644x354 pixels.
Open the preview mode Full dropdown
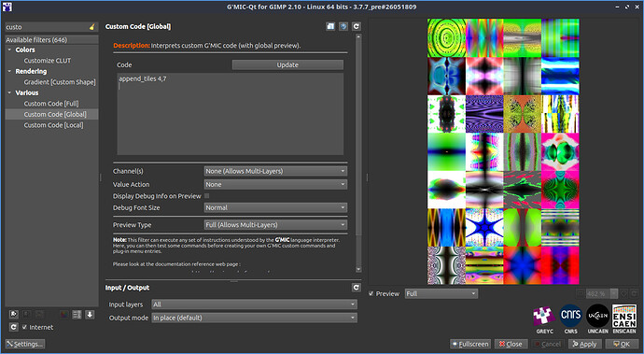[441, 293]
